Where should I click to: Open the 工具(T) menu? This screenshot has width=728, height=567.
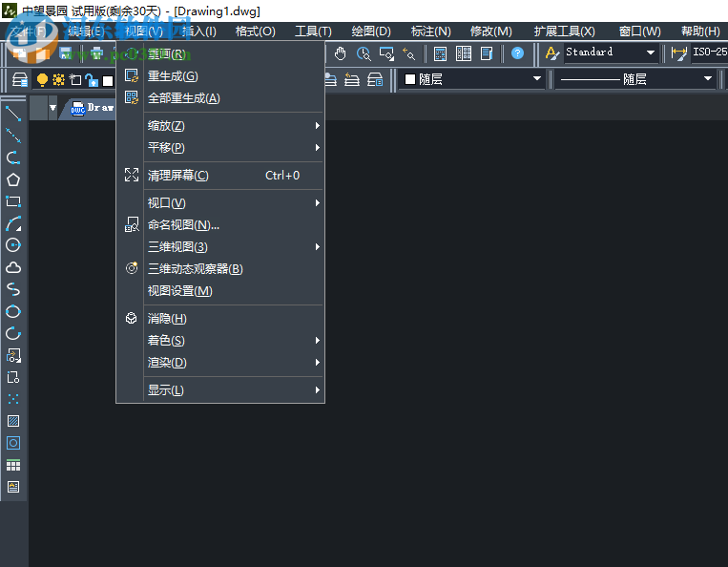pos(313,31)
